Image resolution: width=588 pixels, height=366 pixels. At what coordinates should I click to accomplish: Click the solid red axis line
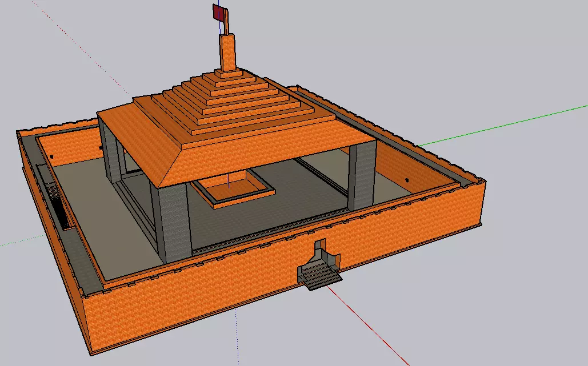coord(367,325)
